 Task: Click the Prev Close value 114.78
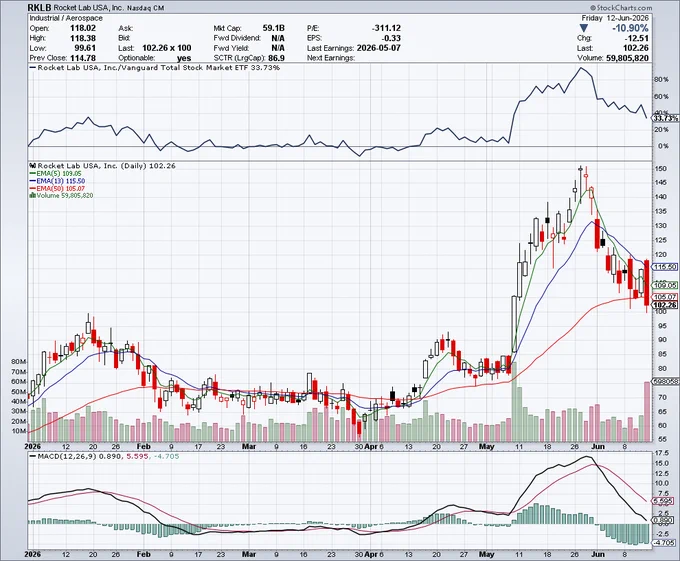tap(83, 58)
